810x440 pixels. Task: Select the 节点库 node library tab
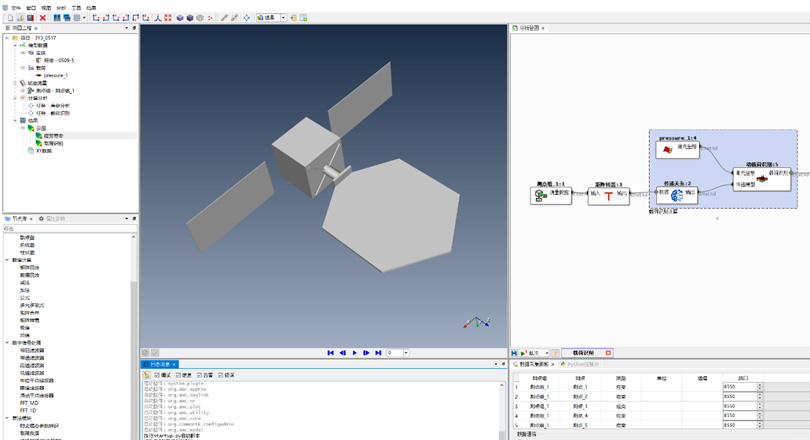click(x=19, y=218)
